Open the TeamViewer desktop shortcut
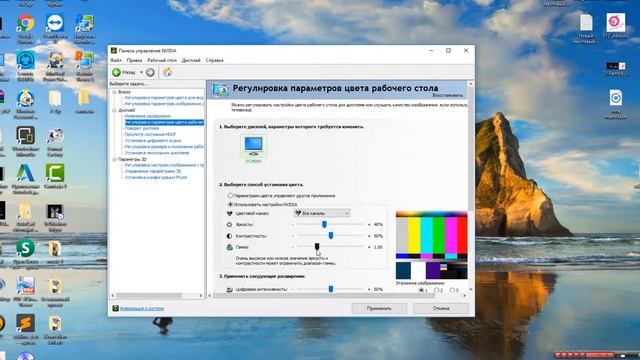This screenshot has width=640, height=360. (55, 23)
